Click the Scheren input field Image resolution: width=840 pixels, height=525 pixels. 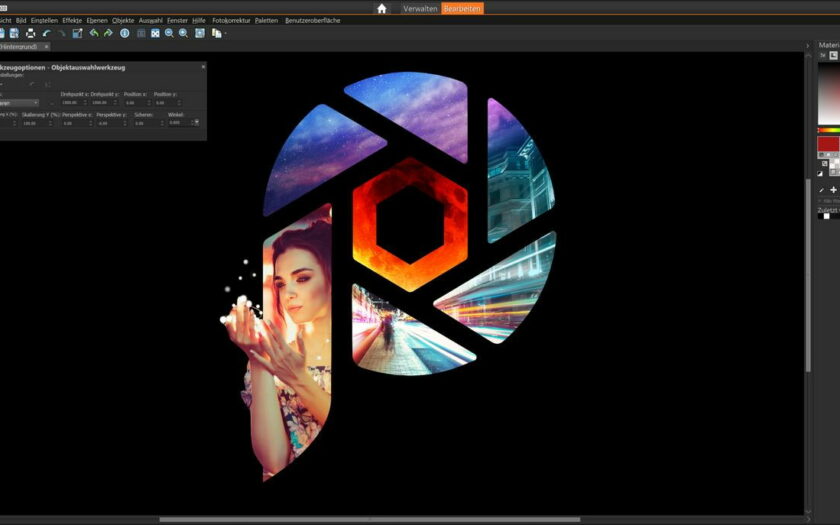tap(149, 123)
